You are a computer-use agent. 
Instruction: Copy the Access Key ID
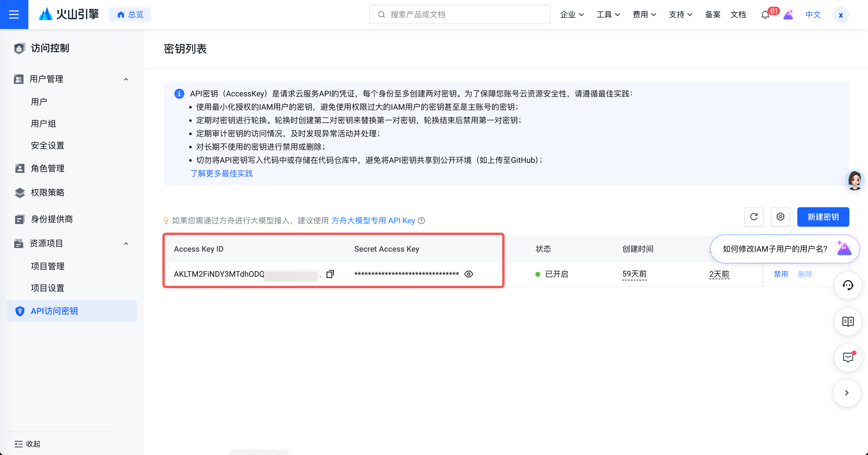330,274
